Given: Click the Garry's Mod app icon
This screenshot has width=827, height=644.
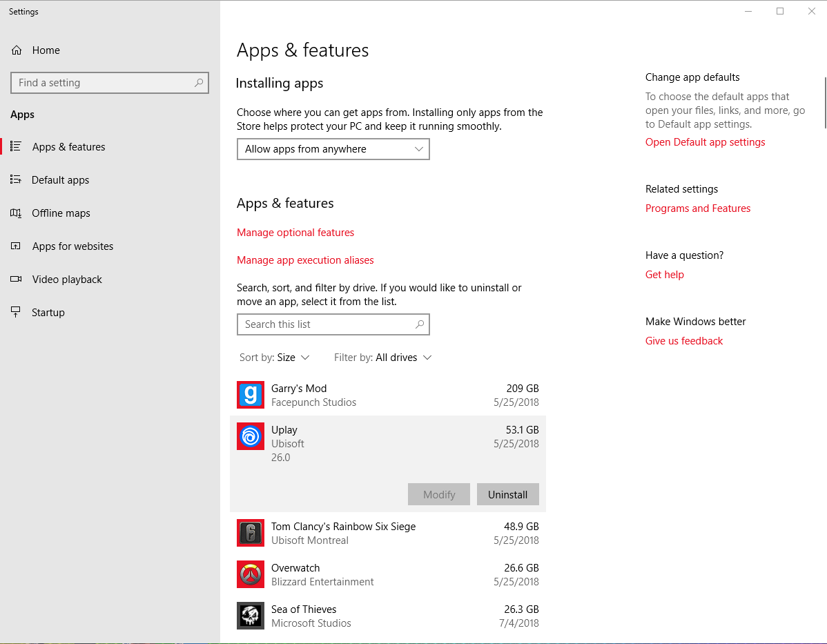Looking at the screenshot, I should (x=251, y=395).
